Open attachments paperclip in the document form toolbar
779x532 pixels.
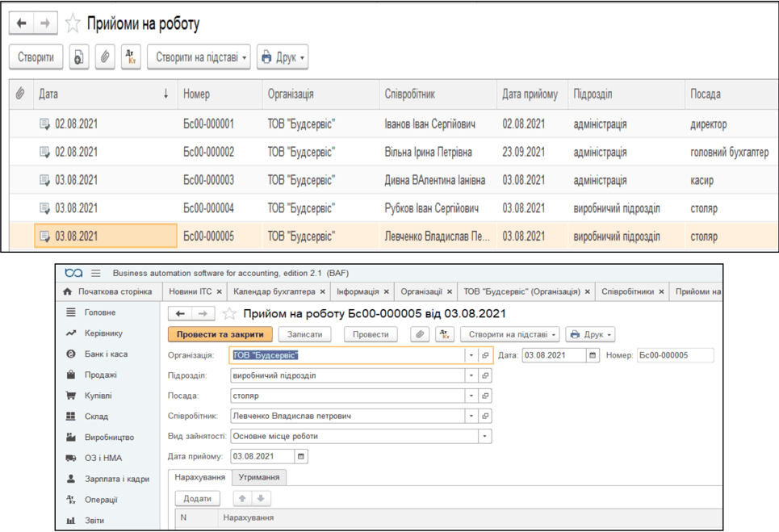[420, 334]
